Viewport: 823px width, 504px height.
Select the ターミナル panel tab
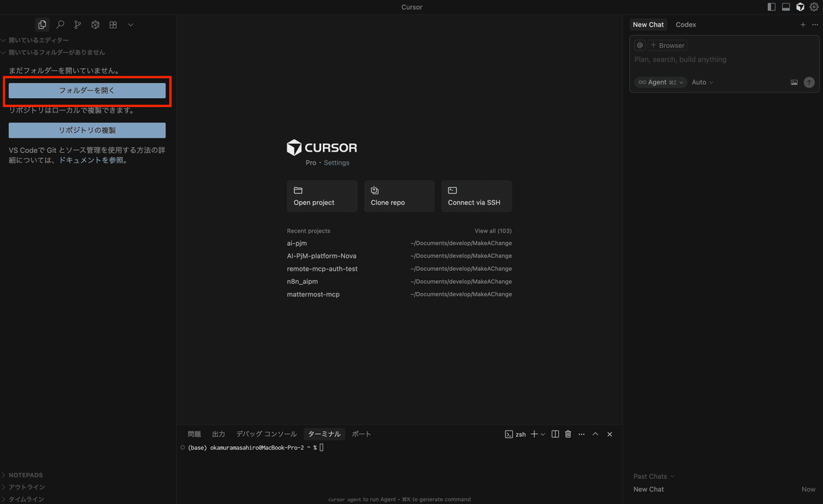[x=324, y=434]
